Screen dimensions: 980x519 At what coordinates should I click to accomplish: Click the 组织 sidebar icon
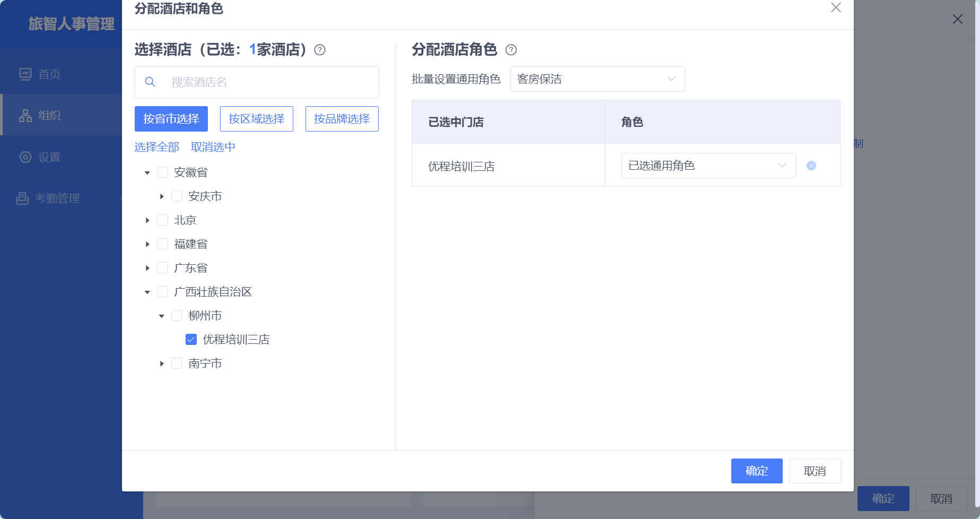tap(25, 115)
